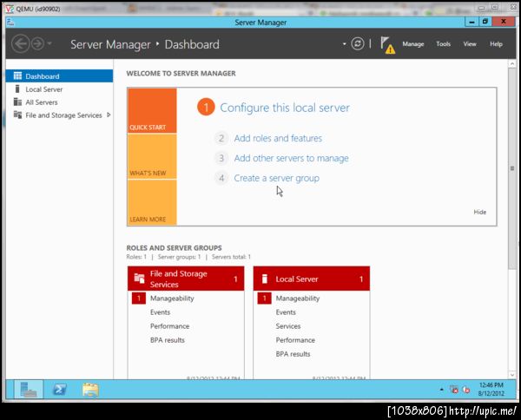Click the Dashboard grid icon in sidebar

click(x=17, y=76)
